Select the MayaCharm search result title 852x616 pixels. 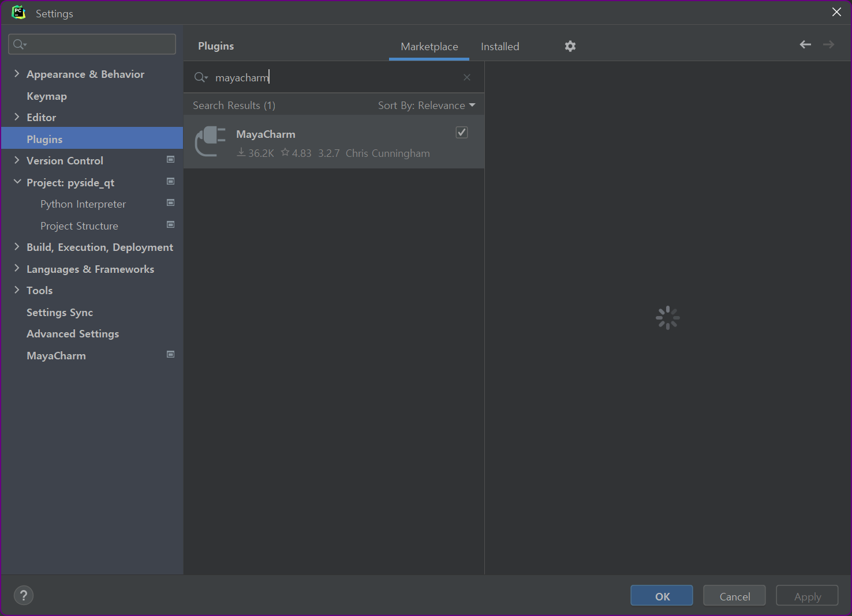(266, 134)
